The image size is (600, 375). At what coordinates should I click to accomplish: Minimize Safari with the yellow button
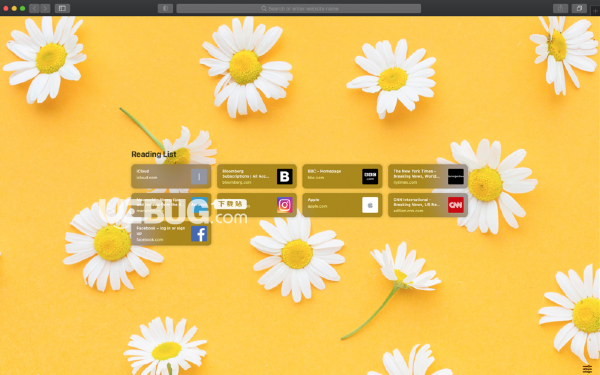click(14, 8)
